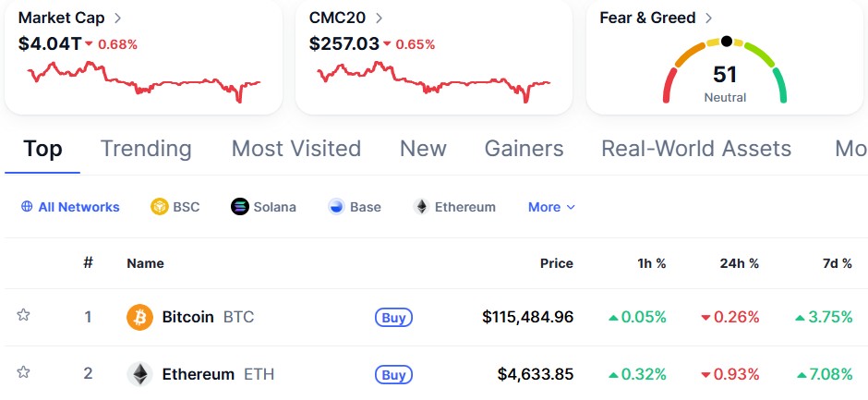Open the Most Visited tab

tap(296, 149)
